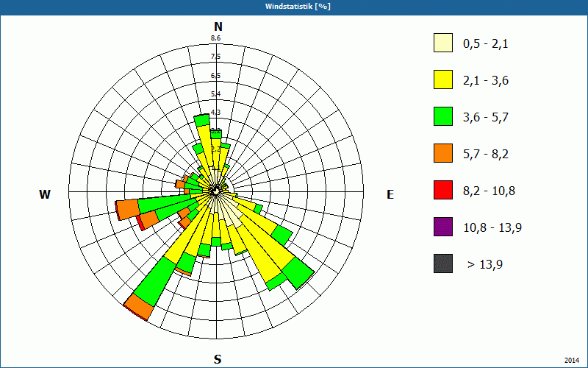
Task: Click the 5,4 radial axis value
Action: pos(215,94)
